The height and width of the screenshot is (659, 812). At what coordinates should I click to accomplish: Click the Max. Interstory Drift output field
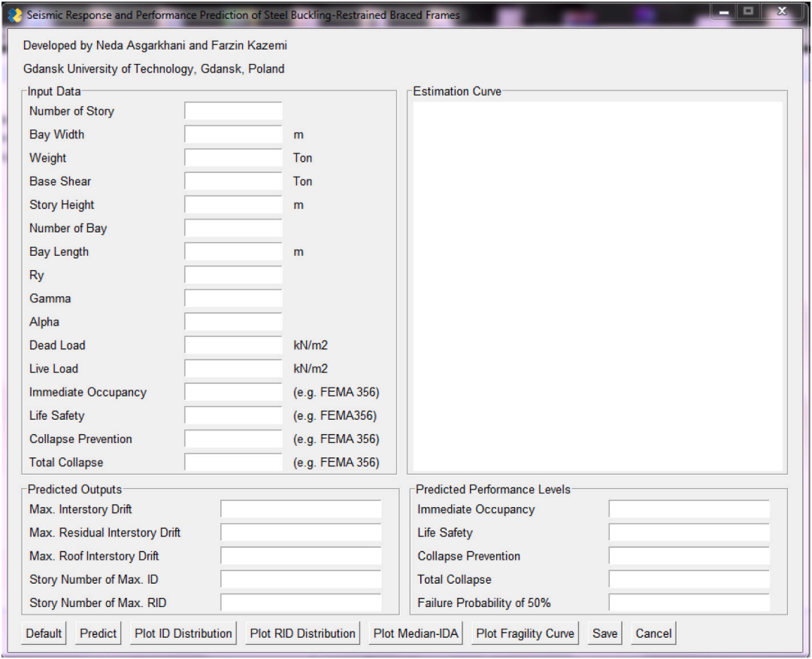[x=301, y=509]
